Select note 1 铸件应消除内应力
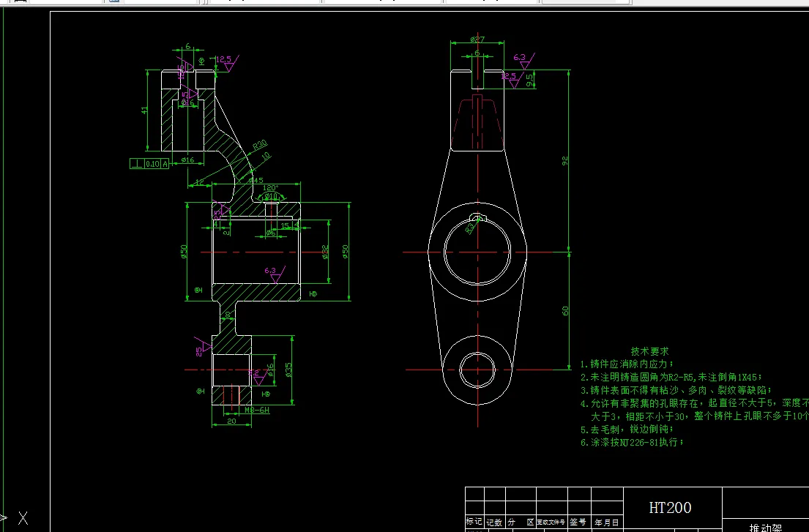The width and height of the screenshot is (809, 532). [x=627, y=364]
